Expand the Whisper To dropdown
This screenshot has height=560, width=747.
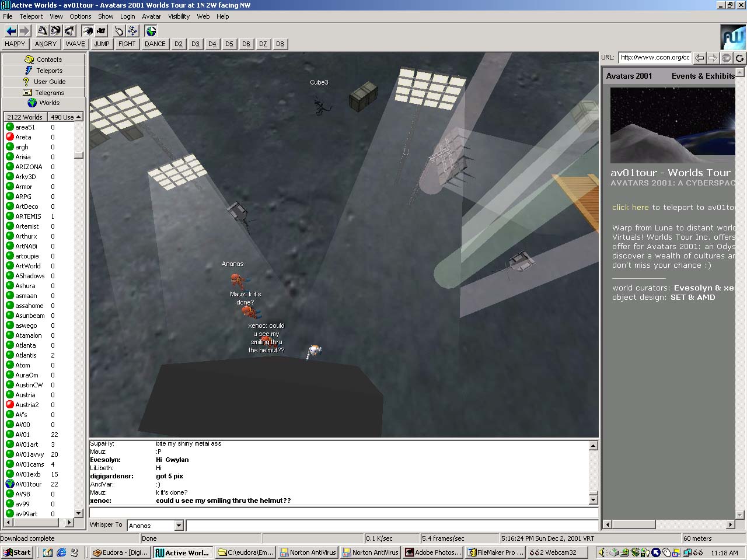click(x=179, y=526)
